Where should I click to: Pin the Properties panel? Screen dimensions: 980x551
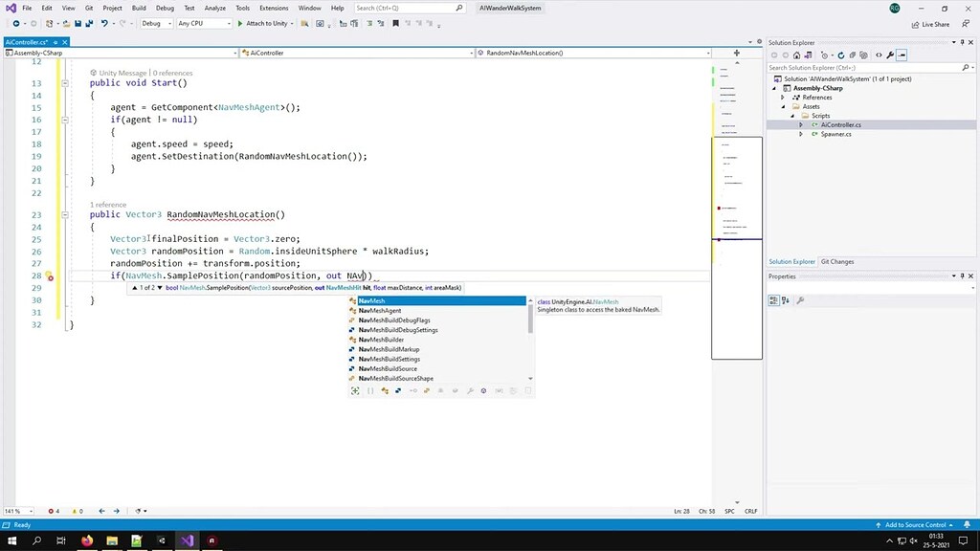(x=962, y=275)
